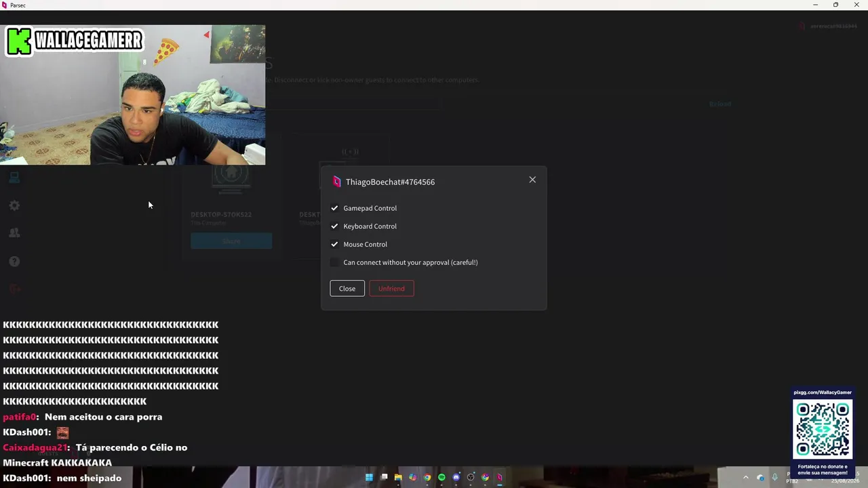868x488 pixels.
Task: Open Google Chrome from the taskbar
Action: (427, 477)
